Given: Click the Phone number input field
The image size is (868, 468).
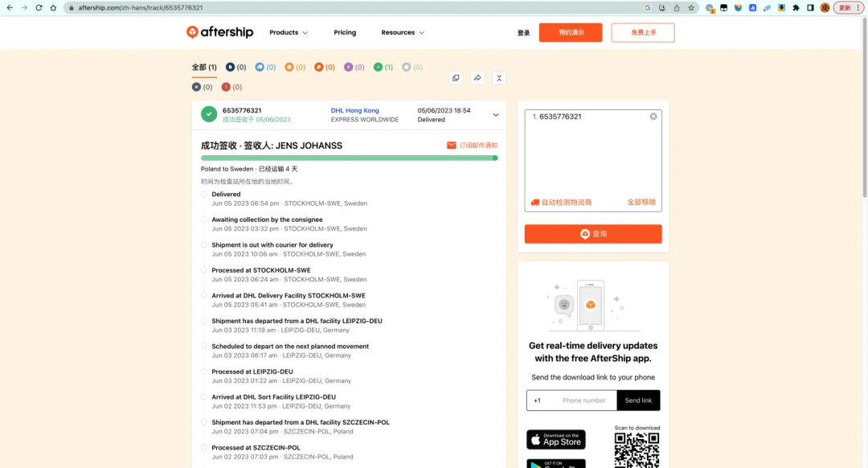Looking at the screenshot, I should click(x=584, y=400).
